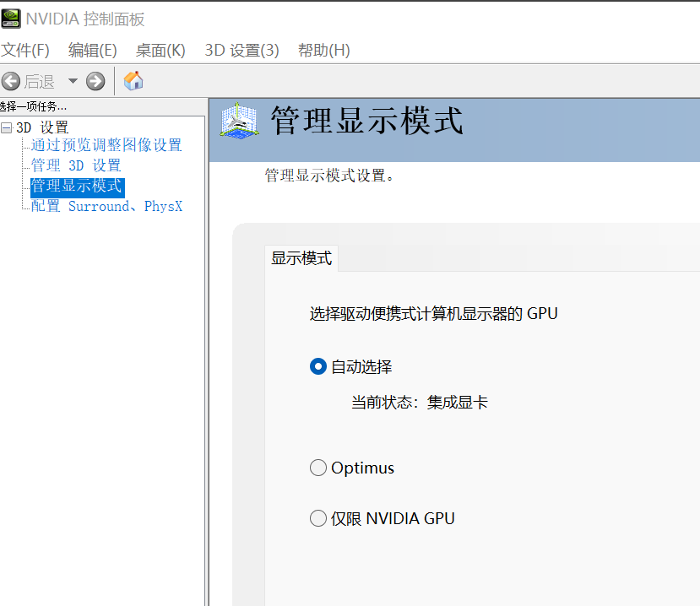The width and height of the screenshot is (700, 606).
Task: Click the back arrow icon
Action: [x=11, y=81]
